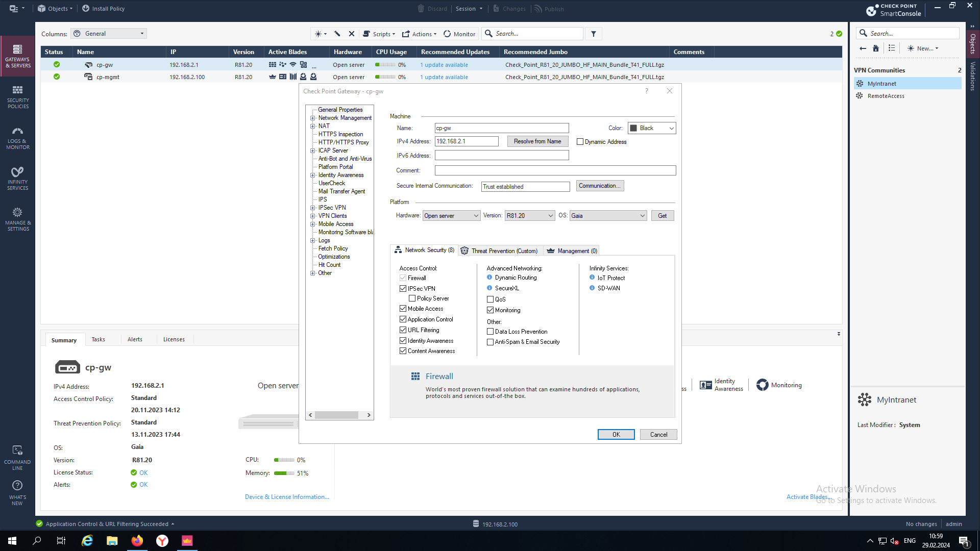Click Resolve from Name button
The width and height of the screenshot is (980, 551).
537,141
